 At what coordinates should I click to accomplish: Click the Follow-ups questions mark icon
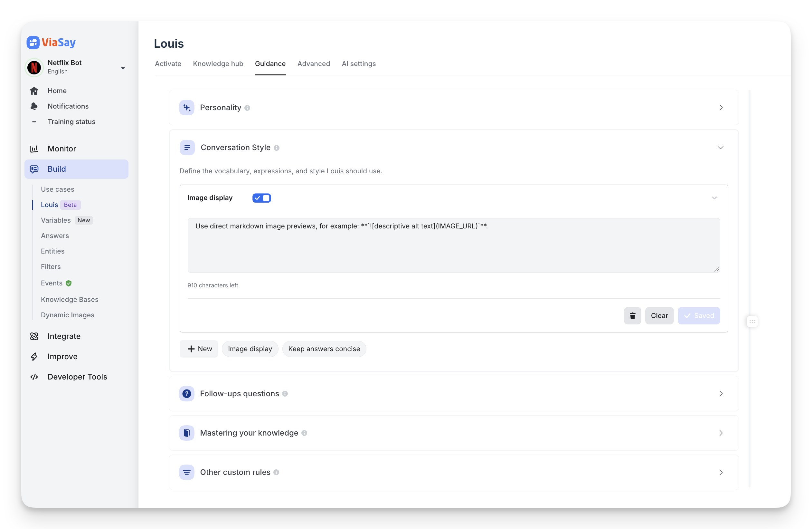[x=187, y=393]
